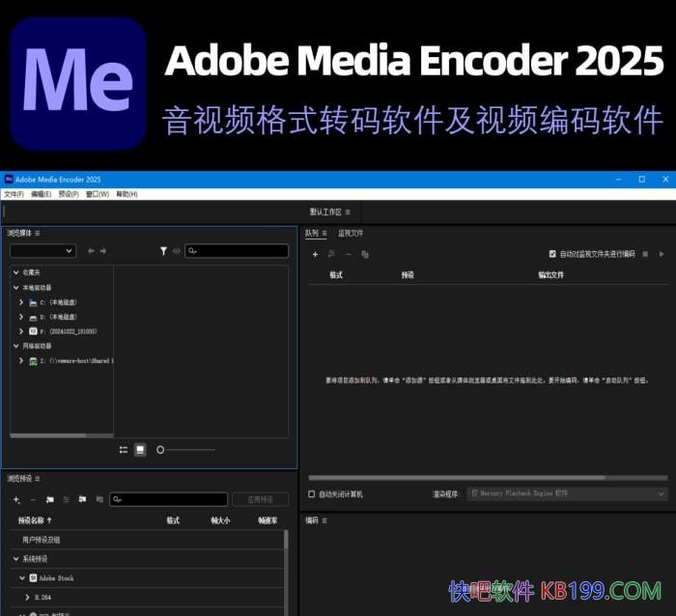The width and height of the screenshot is (676, 616).
Task: Expand the C: local disk tree node
Action: click(21, 302)
